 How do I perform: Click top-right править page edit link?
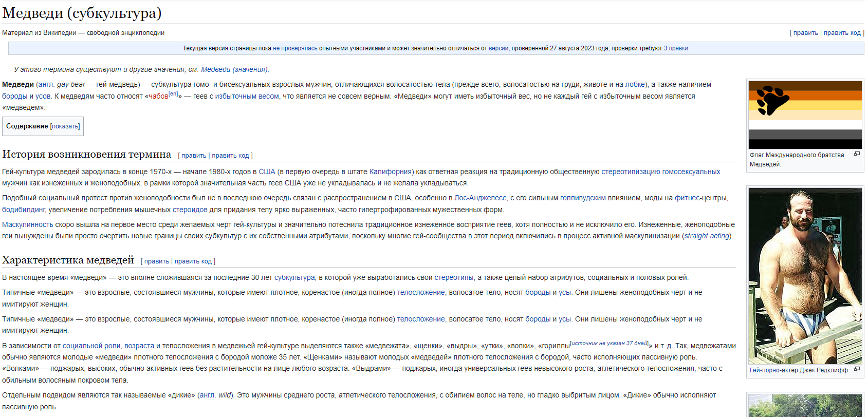point(805,33)
